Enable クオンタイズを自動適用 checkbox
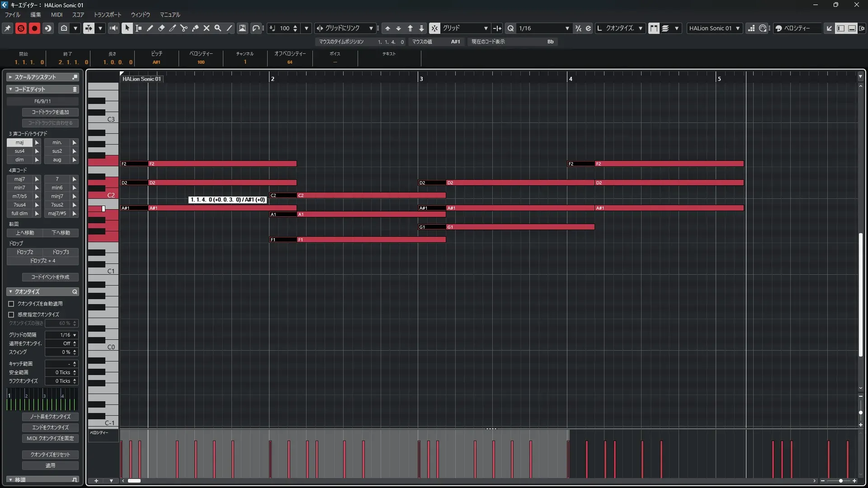Viewport: 868px width, 488px height. (x=11, y=304)
